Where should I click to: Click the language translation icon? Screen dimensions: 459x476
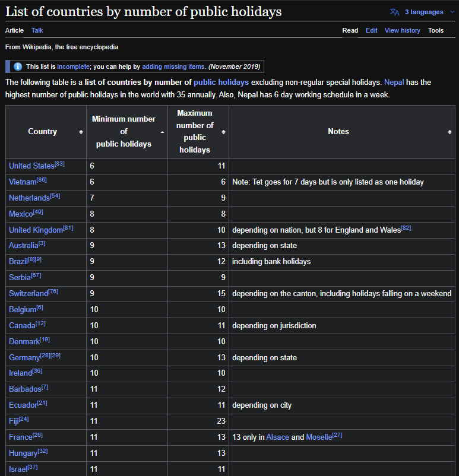click(395, 12)
